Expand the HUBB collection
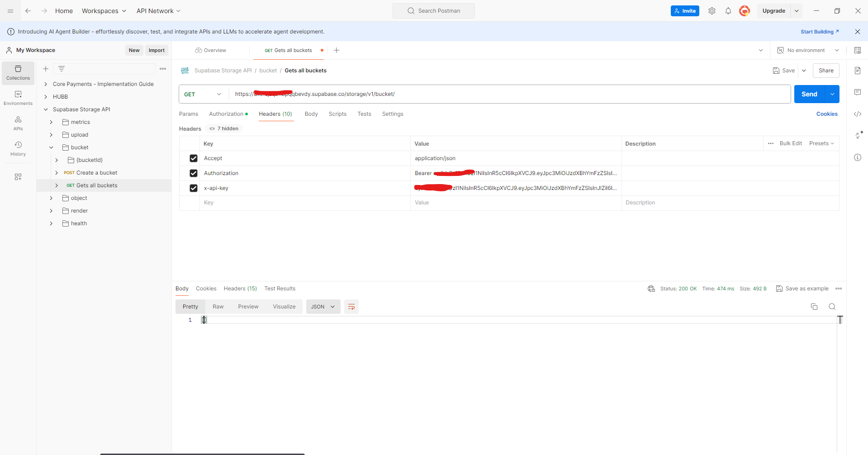The image size is (868, 455). click(46, 97)
